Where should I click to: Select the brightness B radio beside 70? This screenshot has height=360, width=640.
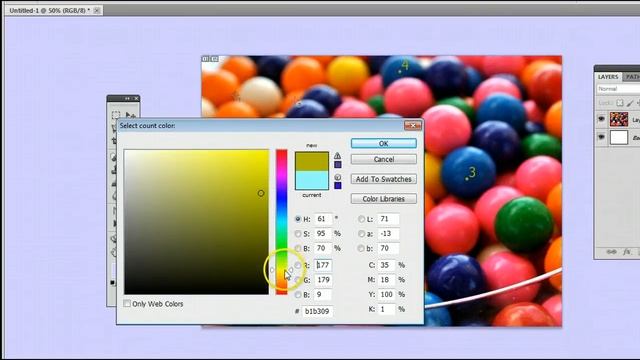[x=298, y=248]
